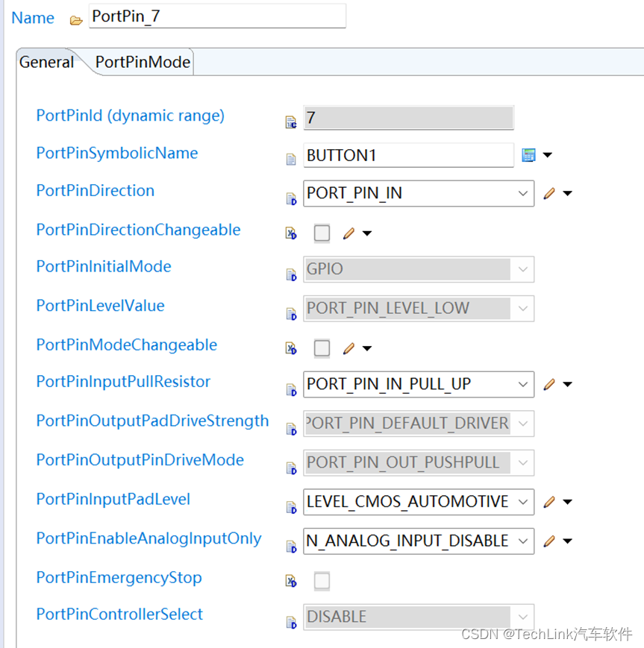This screenshot has width=644, height=648.
Task: Click the PortPinInputPullResistor label
Action: (123, 382)
